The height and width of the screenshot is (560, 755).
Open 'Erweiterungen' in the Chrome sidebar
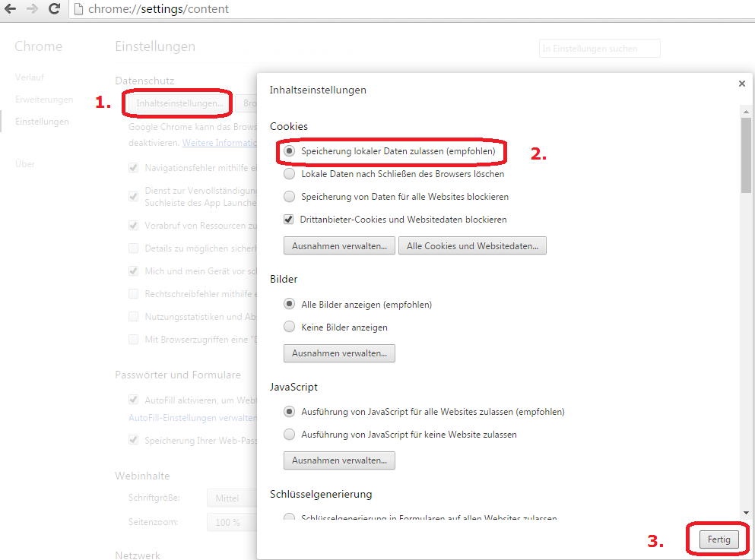44,100
